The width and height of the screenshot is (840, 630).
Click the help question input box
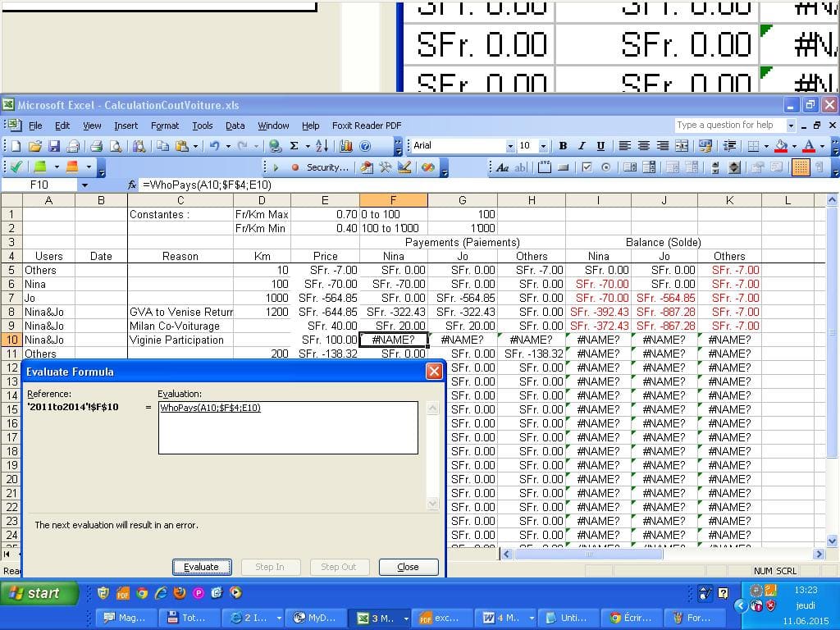(x=728, y=126)
